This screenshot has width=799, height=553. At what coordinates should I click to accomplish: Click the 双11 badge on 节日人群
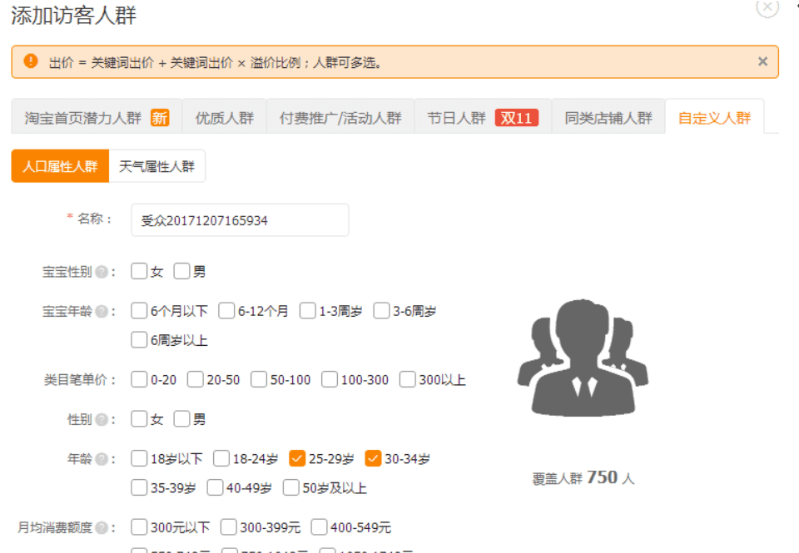pos(516,118)
